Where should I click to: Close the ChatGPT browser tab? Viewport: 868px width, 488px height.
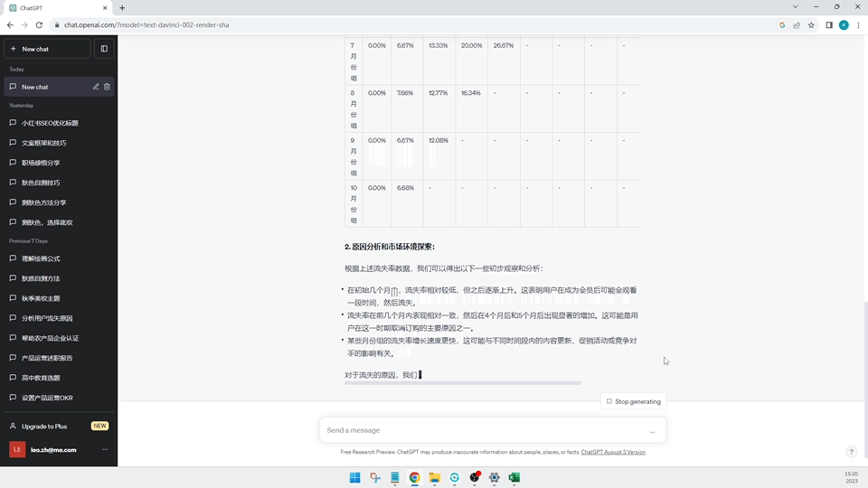pyautogui.click(x=105, y=8)
